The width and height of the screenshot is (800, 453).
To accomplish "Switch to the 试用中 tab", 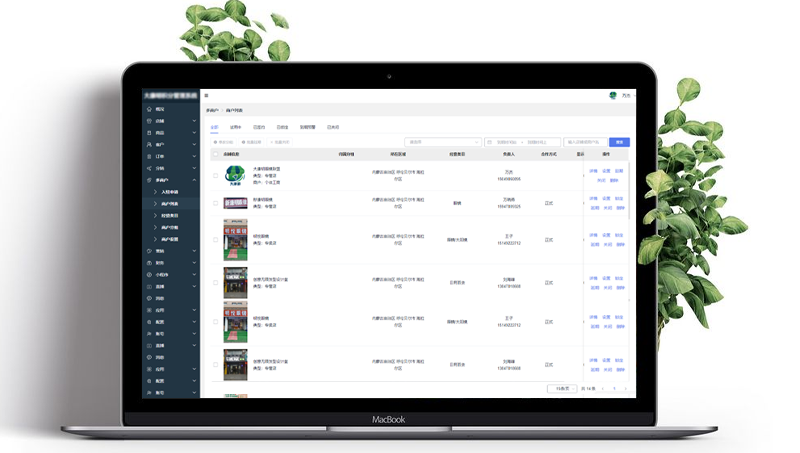I will 235,127.
